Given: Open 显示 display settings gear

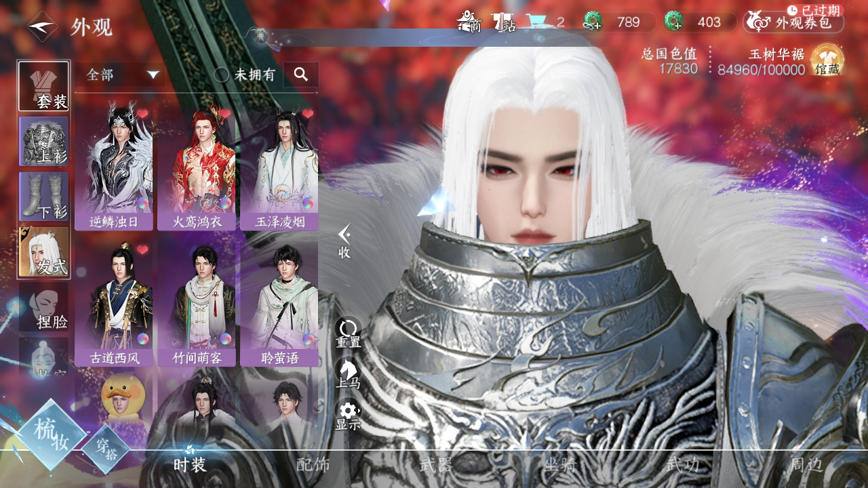Looking at the screenshot, I should [x=349, y=415].
